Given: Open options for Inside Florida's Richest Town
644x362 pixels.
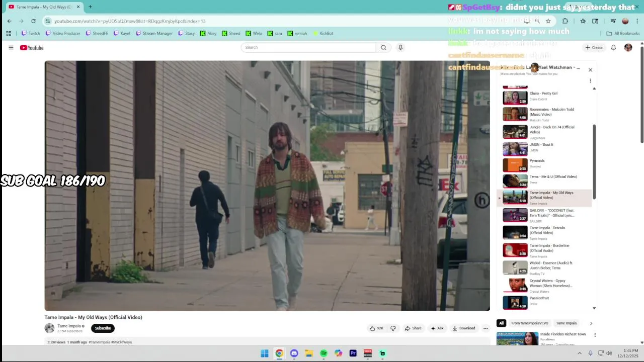Looking at the screenshot, I should click(595, 335).
